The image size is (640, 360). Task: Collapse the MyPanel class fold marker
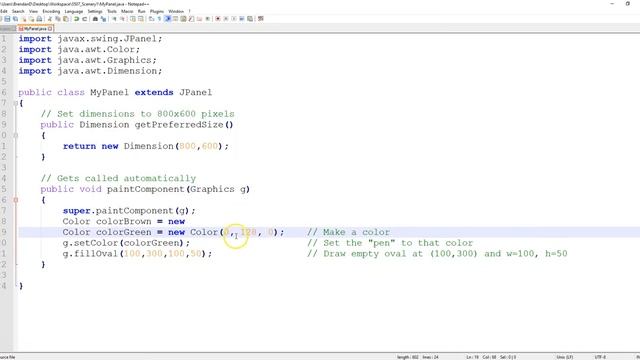point(16,103)
